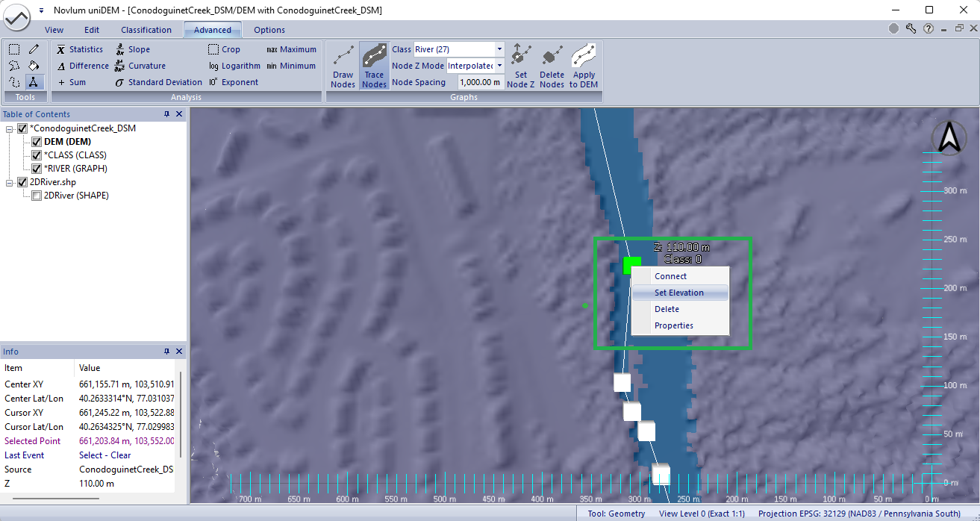The height and width of the screenshot is (521, 980).
Task: Open the Classification tab
Action: tap(146, 30)
